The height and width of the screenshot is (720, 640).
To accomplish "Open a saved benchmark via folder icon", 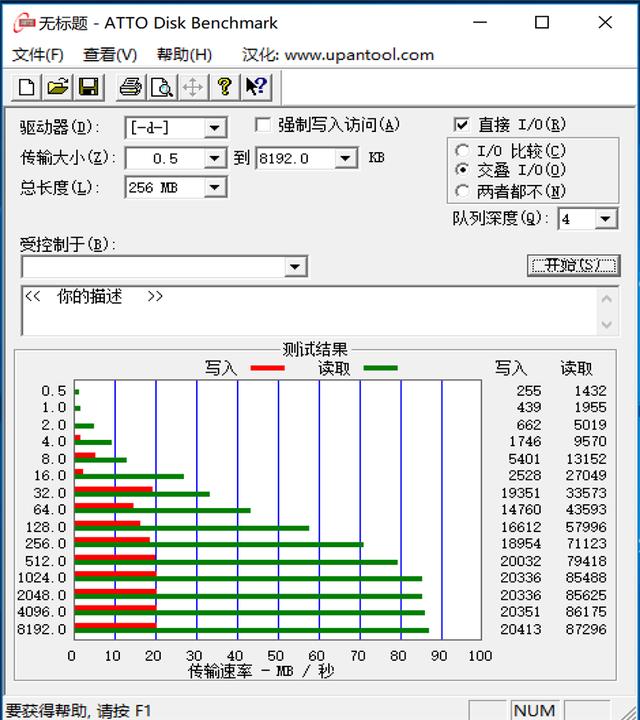I will tap(57, 87).
